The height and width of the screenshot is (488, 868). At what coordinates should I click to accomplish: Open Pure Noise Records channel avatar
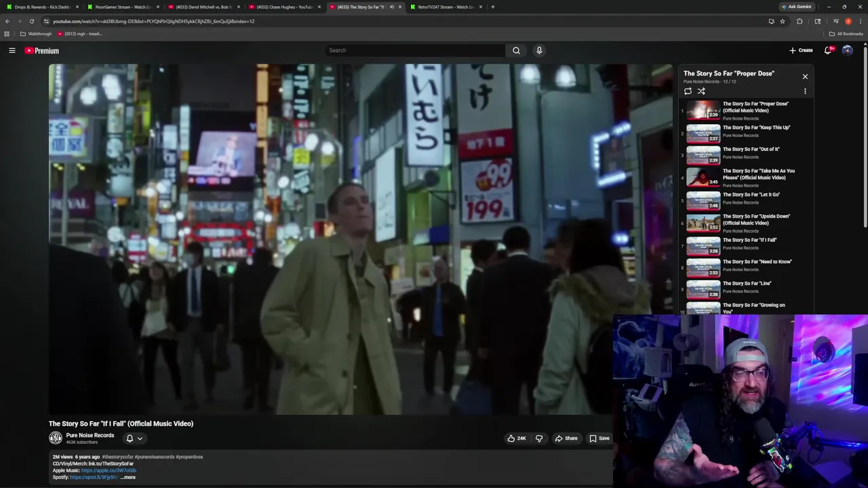tap(56, 438)
